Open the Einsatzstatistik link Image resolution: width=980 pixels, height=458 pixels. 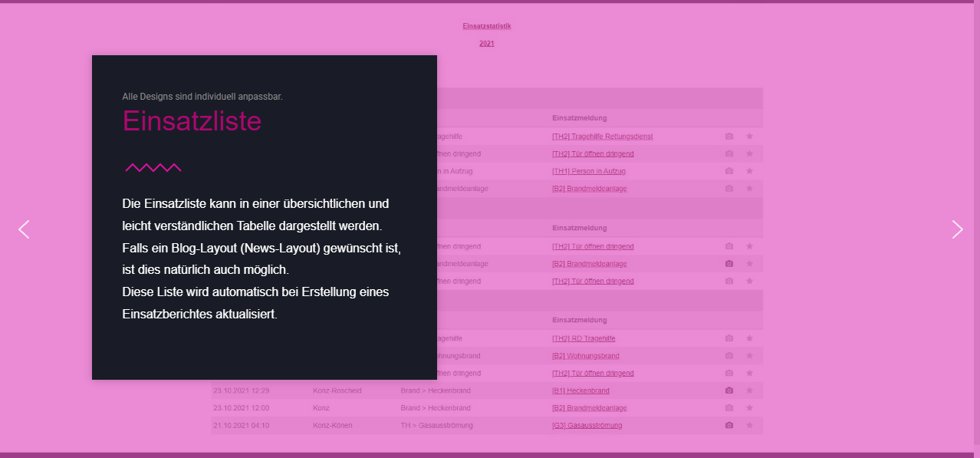pos(487,26)
